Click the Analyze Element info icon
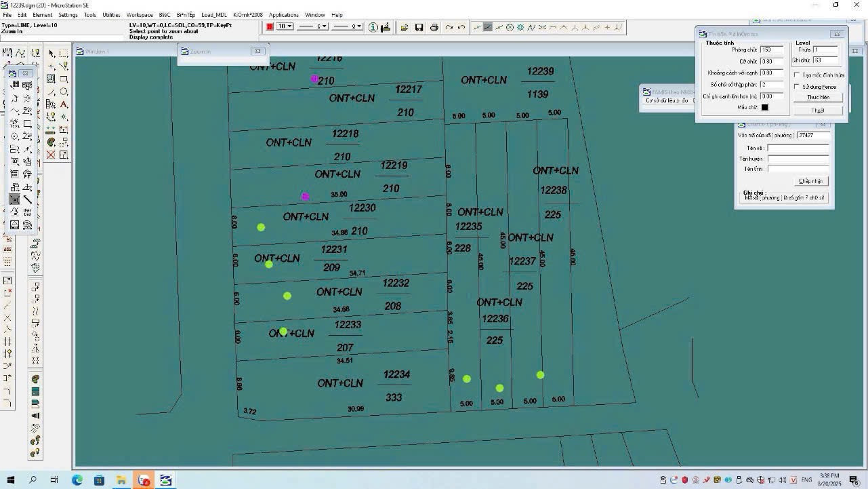 [x=373, y=27]
